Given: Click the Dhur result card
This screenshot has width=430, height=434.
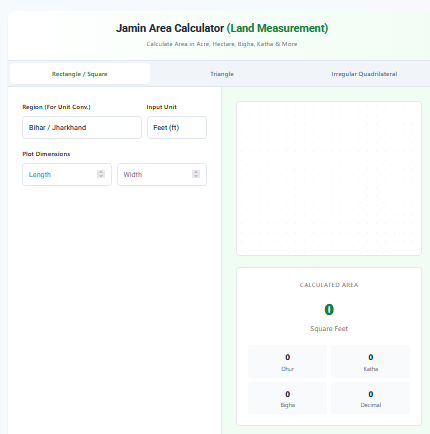Looking at the screenshot, I should 288,362.
